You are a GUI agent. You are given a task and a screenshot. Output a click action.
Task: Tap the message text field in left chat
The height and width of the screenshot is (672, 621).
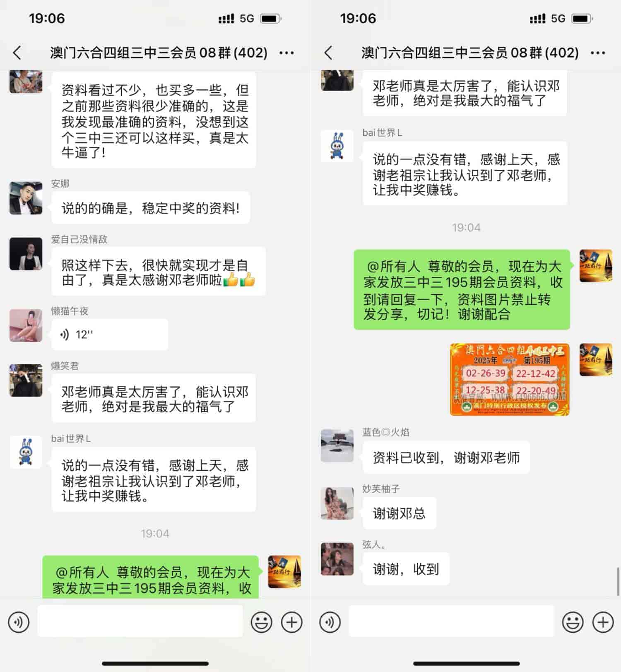coord(140,621)
